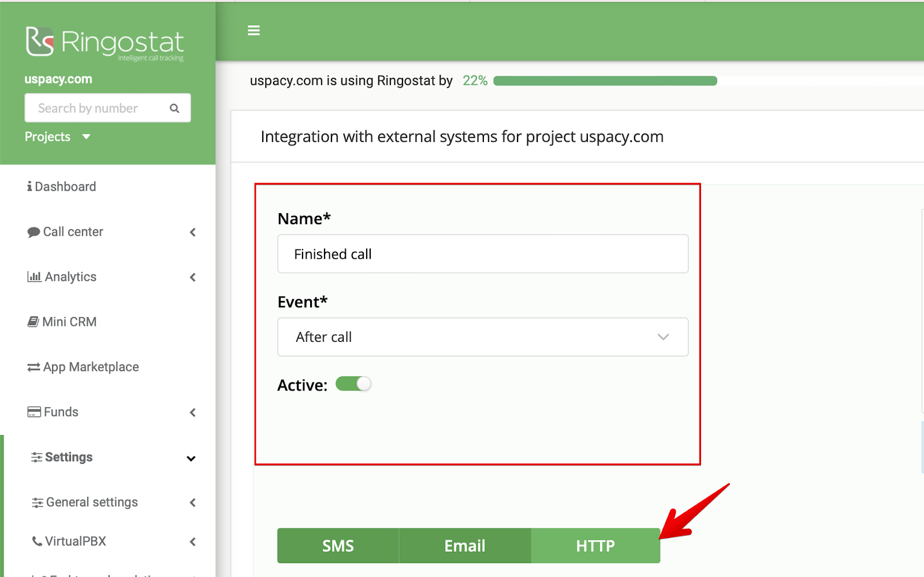The width and height of the screenshot is (924, 577).
Task: Expand Analytics submenu chevron
Action: (x=192, y=277)
